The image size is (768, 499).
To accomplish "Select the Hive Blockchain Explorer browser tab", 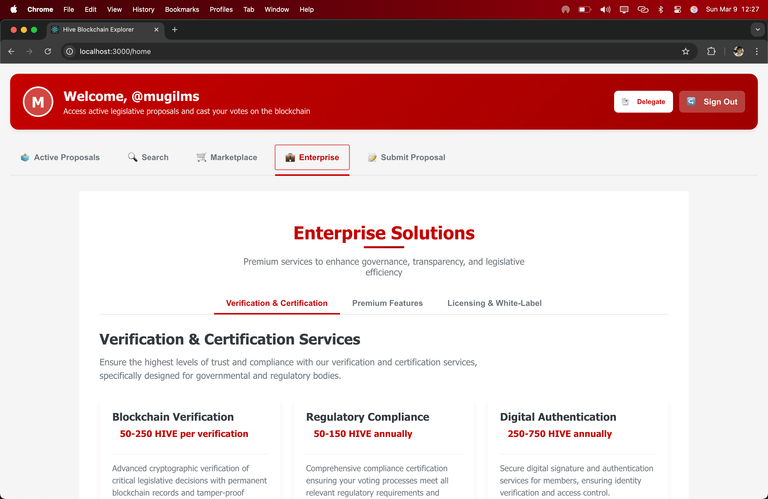I will tap(105, 29).
